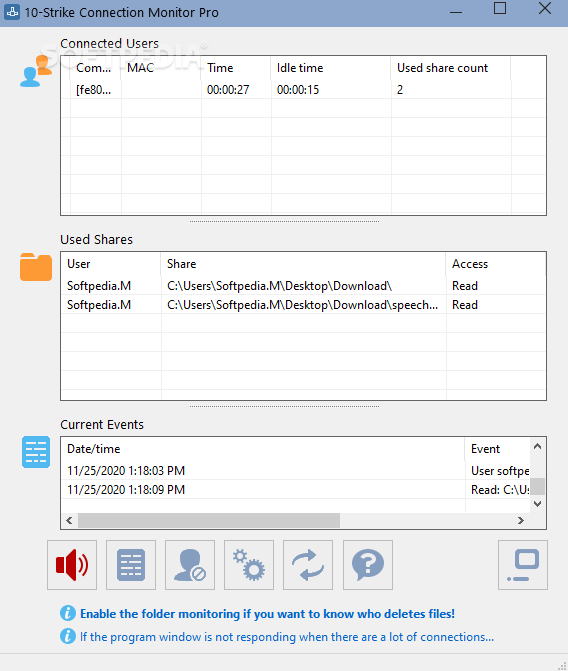Open the 'program window is not responding' link
568x671 pixels.
(x=287, y=637)
